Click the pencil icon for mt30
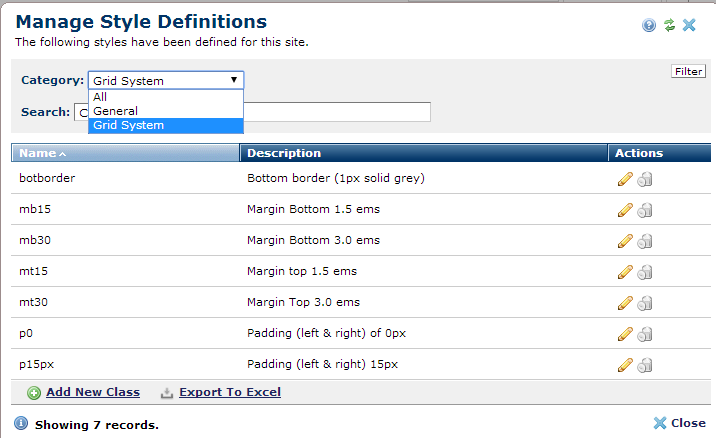This screenshot has height=438, width=716. click(x=625, y=303)
